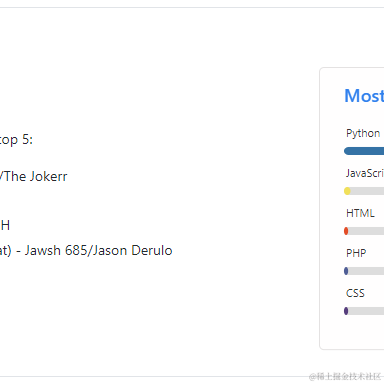Click the Python language progress bar
Image resolution: width=384 pixels, height=384 pixels.
click(364, 151)
